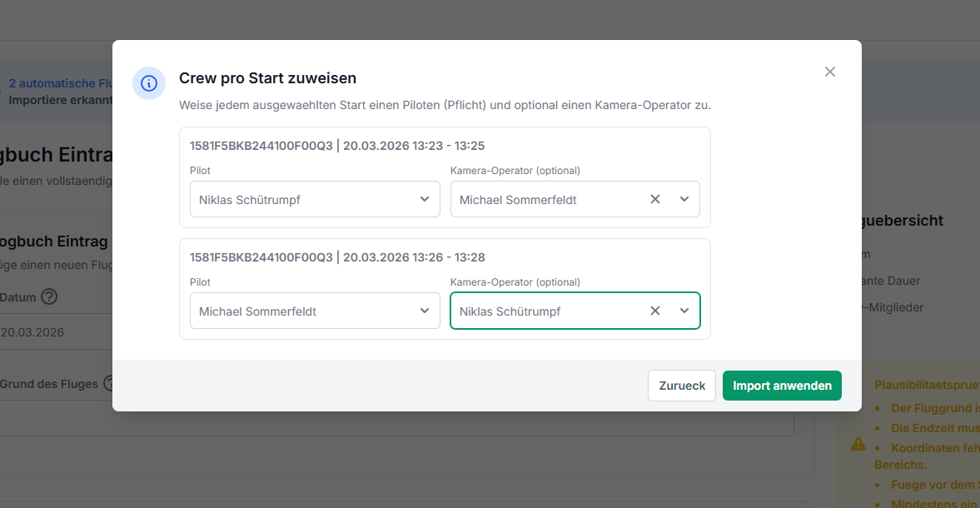Open Pilot dropdown for the 13:26 start

click(315, 311)
